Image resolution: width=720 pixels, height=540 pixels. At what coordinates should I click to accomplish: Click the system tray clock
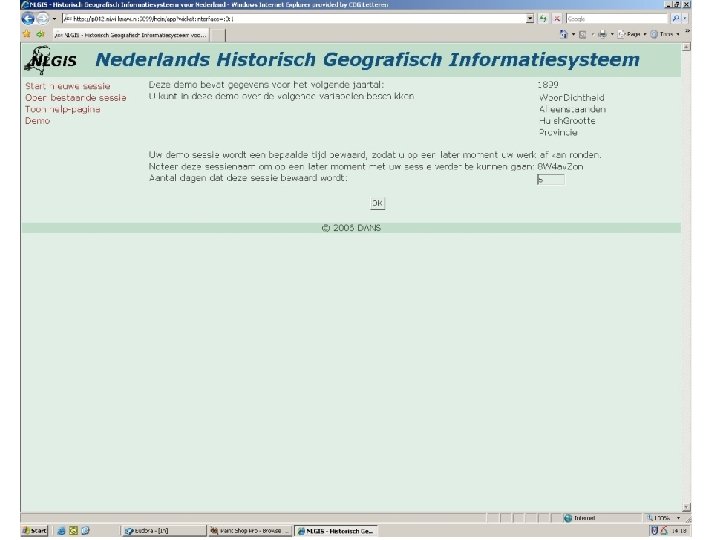pos(680,531)
